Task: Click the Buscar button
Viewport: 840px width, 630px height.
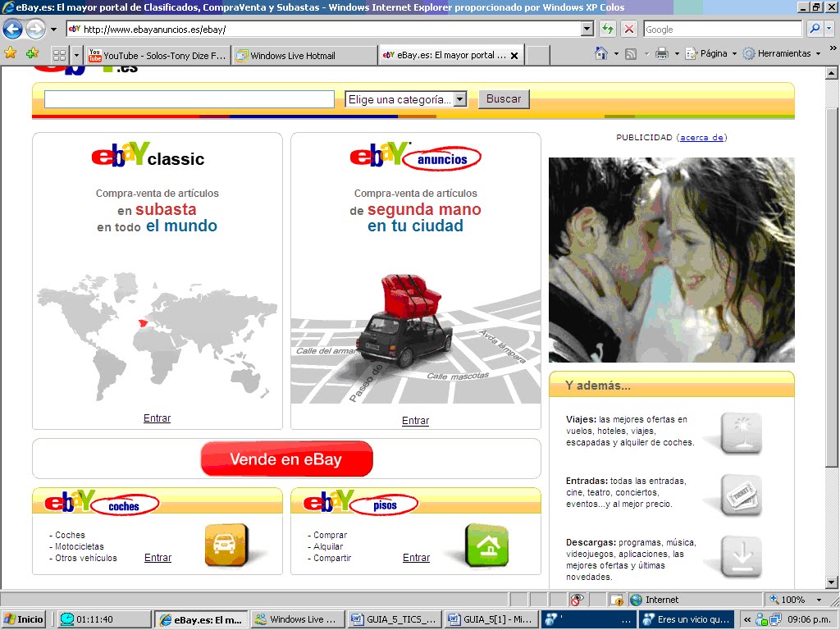Action: [x=504, y=98]
